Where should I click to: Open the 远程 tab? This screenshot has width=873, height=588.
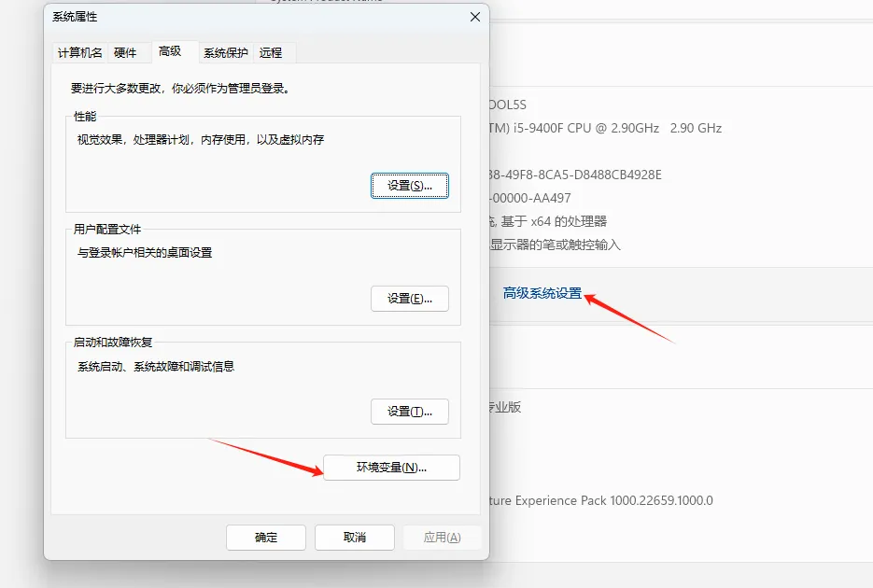[x=273, y=53]
